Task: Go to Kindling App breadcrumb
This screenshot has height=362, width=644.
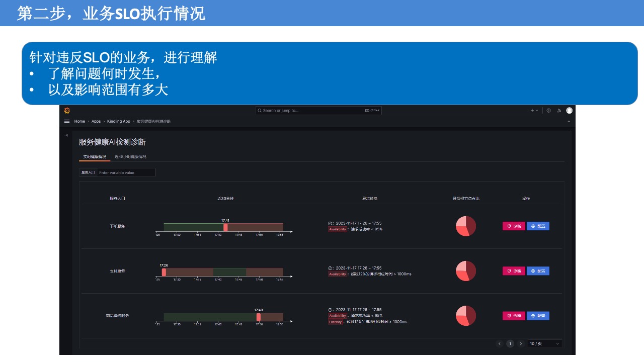Action: [x=119, y=121]
